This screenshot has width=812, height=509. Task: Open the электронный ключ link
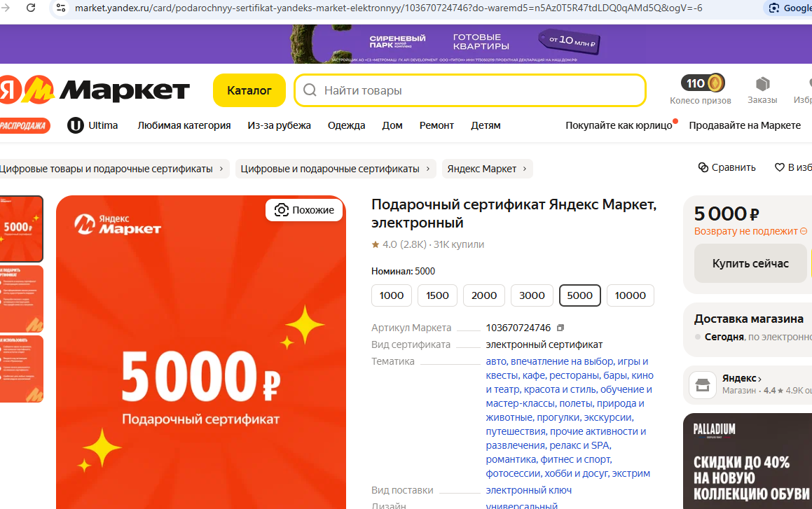click(528, 490)
